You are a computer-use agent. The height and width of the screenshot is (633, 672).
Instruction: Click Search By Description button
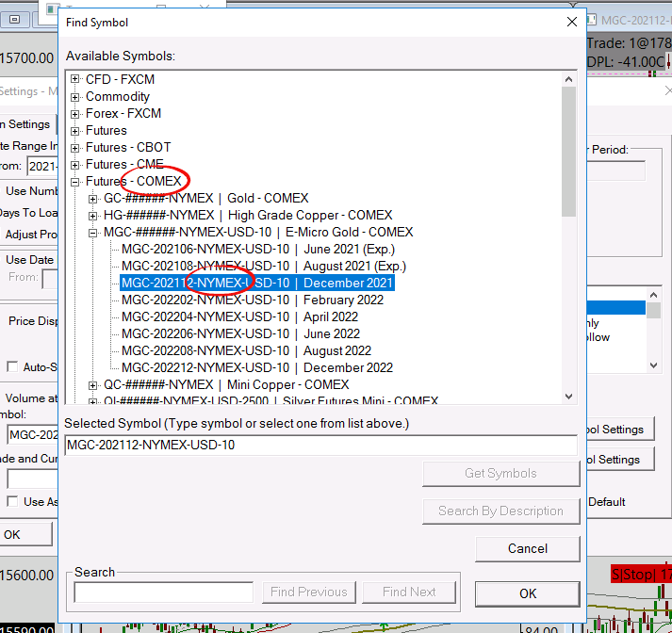point(501,511)
